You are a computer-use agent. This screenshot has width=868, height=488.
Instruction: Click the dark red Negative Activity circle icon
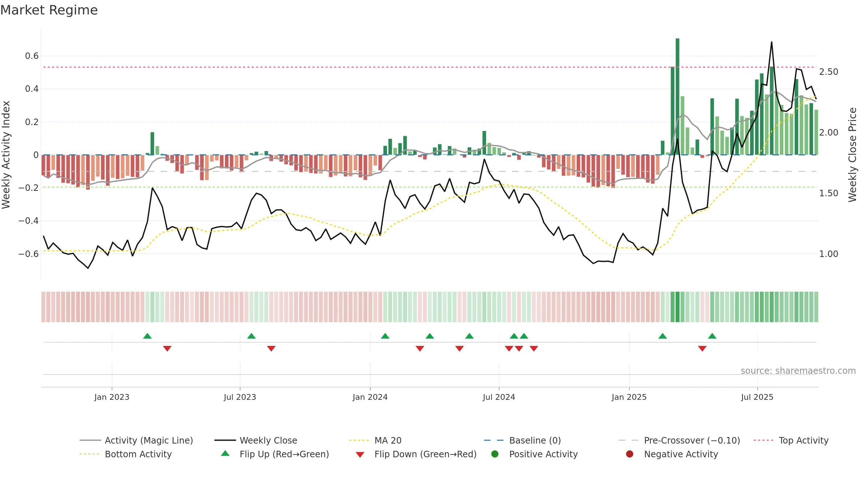coord(630,454)
